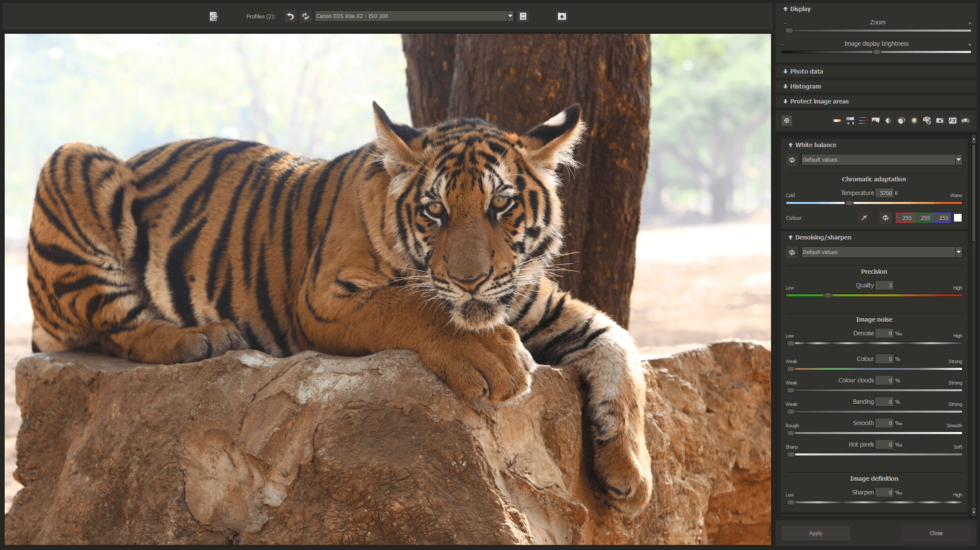The width and height of the screenshot is (980, 550).
Task: Click the Colour clouds slider track
Action: click(874, 390)
